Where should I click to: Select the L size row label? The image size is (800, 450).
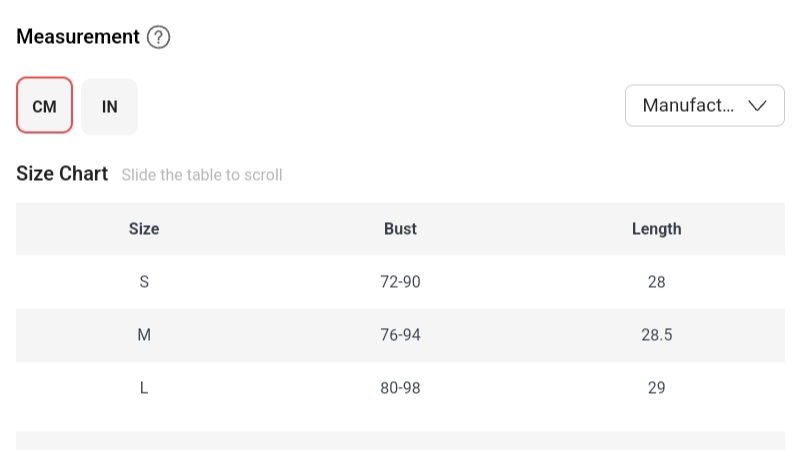(144, 388)
